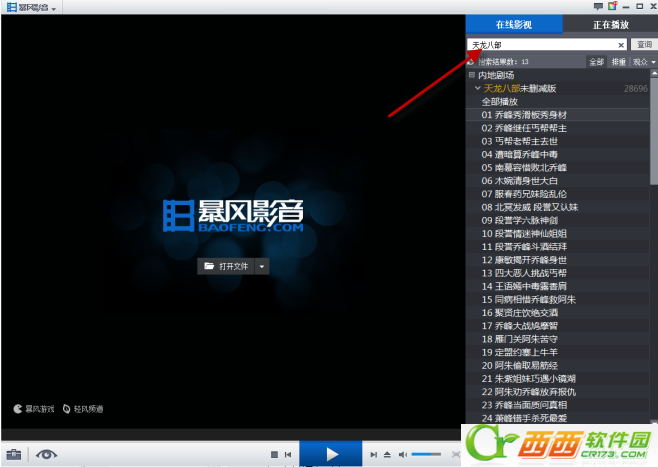Click 全部播放 to play all
This screenshot has width=658, height=467.
point(500,102)
